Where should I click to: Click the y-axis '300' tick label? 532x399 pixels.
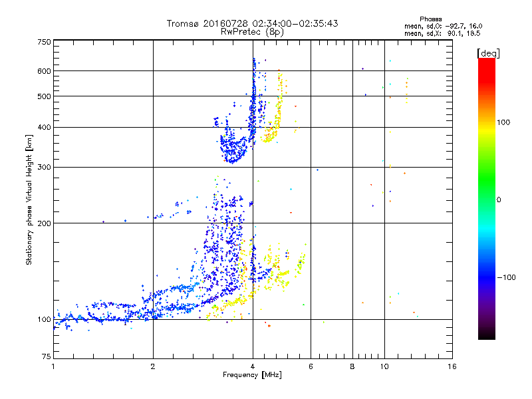coord(44,168)
